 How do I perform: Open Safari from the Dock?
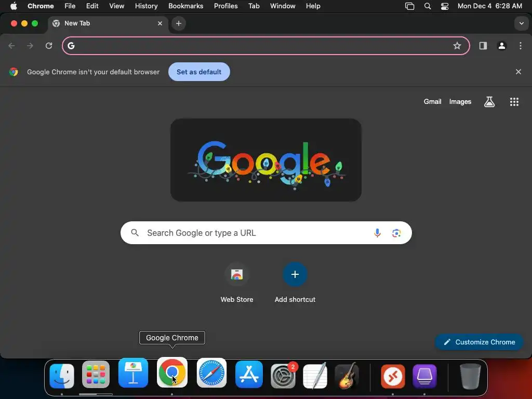212,373
